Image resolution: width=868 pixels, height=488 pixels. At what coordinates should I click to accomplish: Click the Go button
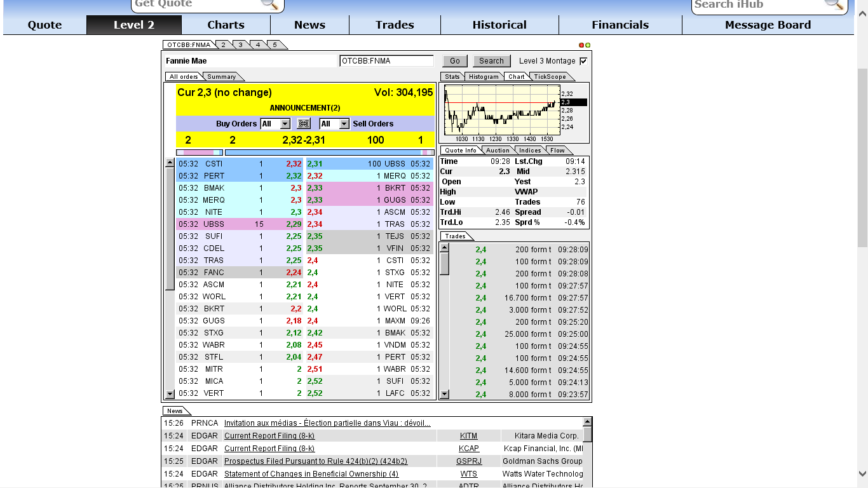coord(455,61)
